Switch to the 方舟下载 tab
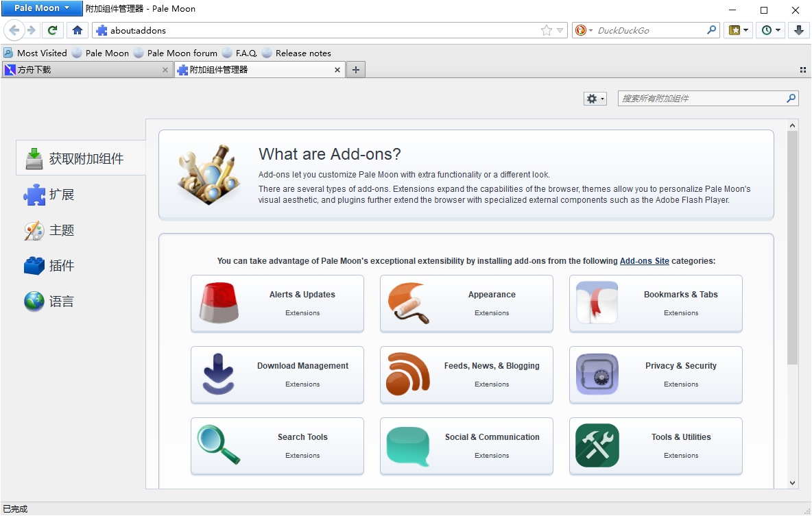Viewport: 812px width, 516px height. [x=82, y=70]
